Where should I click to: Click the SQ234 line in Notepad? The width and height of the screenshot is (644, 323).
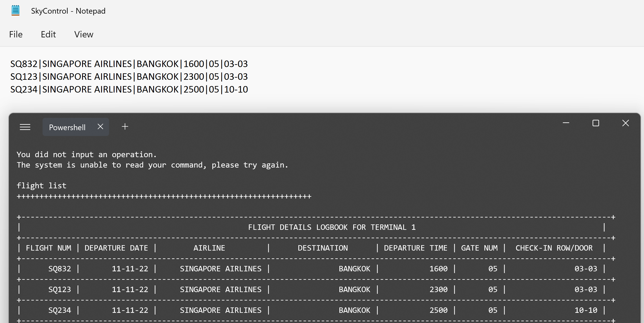129,89
